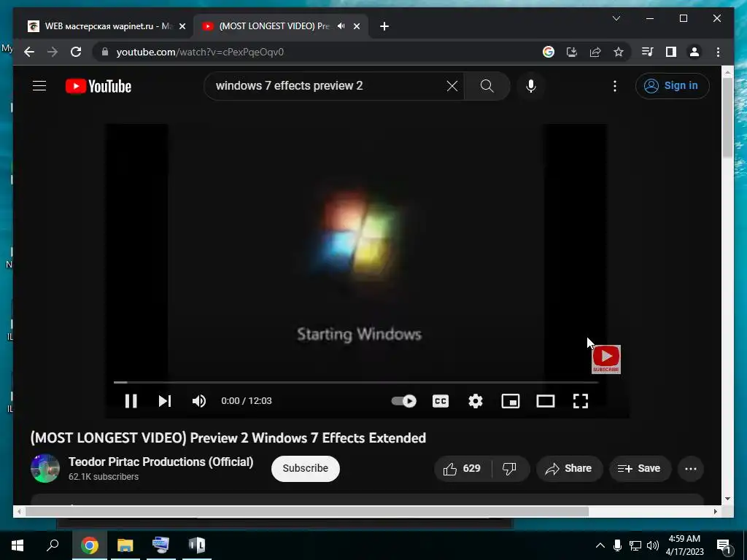Image resolution: width=747 pixels, height=560 pixels.
Task: Open the 4:59 AM taskbar clock
Action: 684,545
